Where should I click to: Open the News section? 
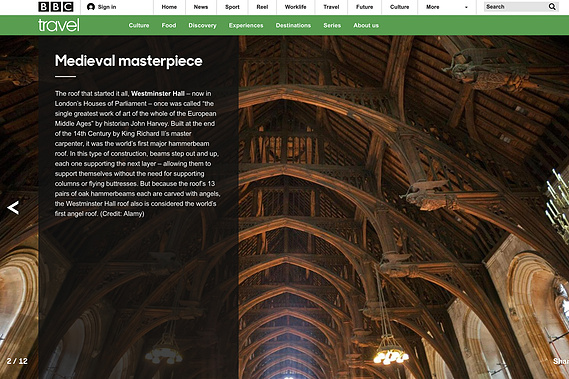coord(201,7)
